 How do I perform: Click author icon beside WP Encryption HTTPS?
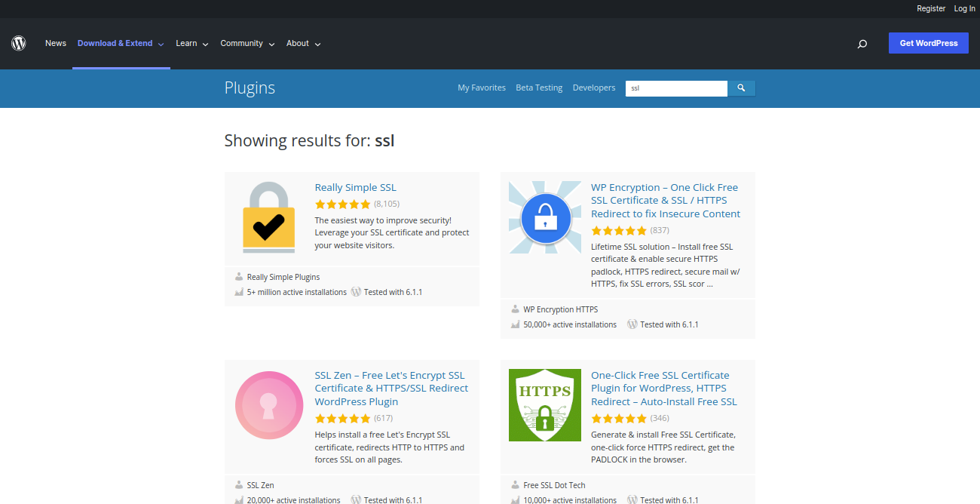click(516, 309)
